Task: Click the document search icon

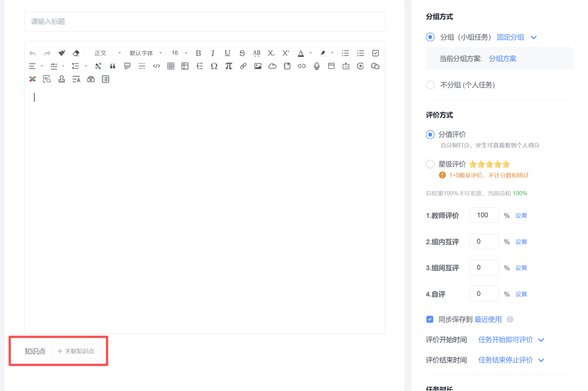Action: pos(47,79)
